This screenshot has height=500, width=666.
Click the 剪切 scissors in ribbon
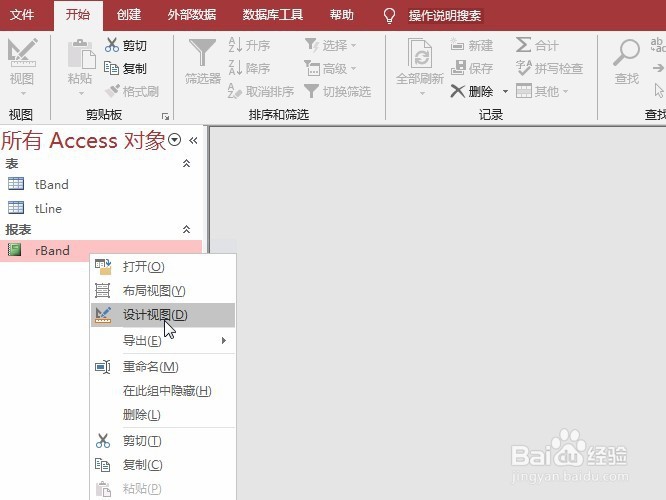[126, 45]
